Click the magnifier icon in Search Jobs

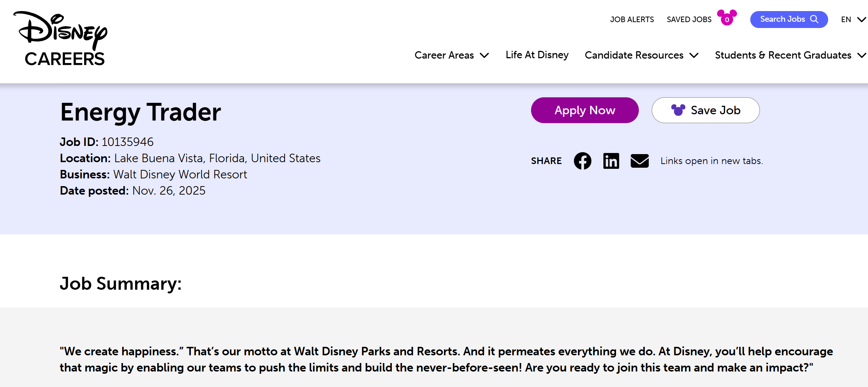(814, 19)
